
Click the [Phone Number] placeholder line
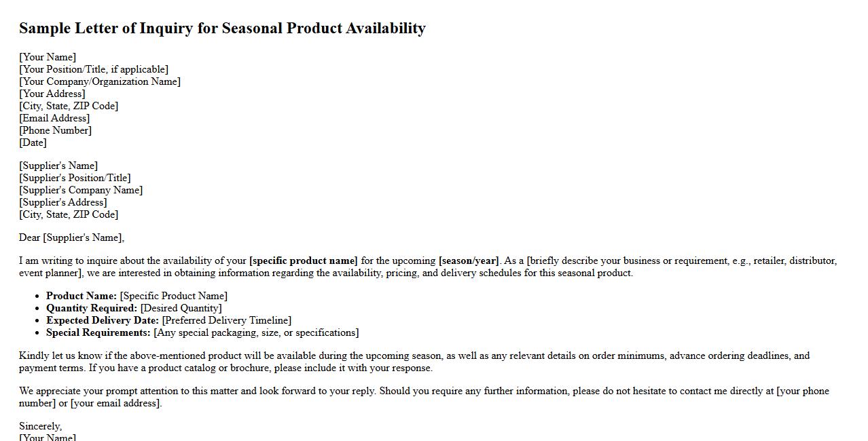pos(55,130)
